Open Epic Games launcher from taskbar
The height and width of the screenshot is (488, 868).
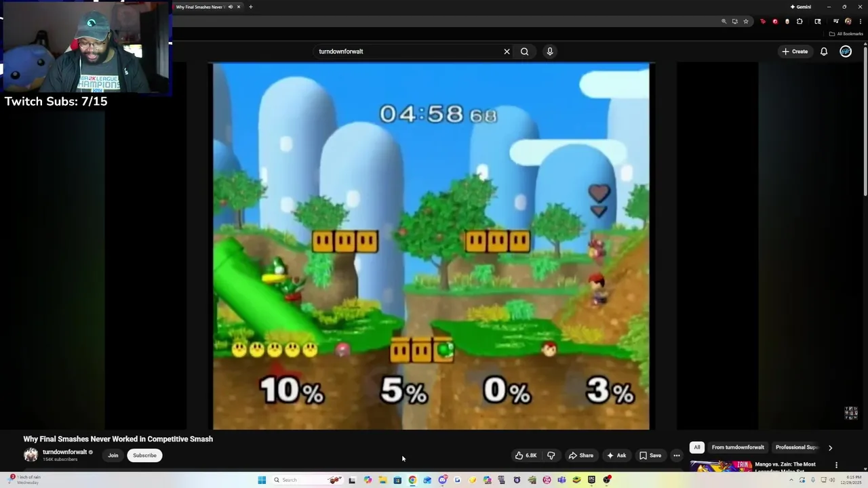[x=591, y=480]
